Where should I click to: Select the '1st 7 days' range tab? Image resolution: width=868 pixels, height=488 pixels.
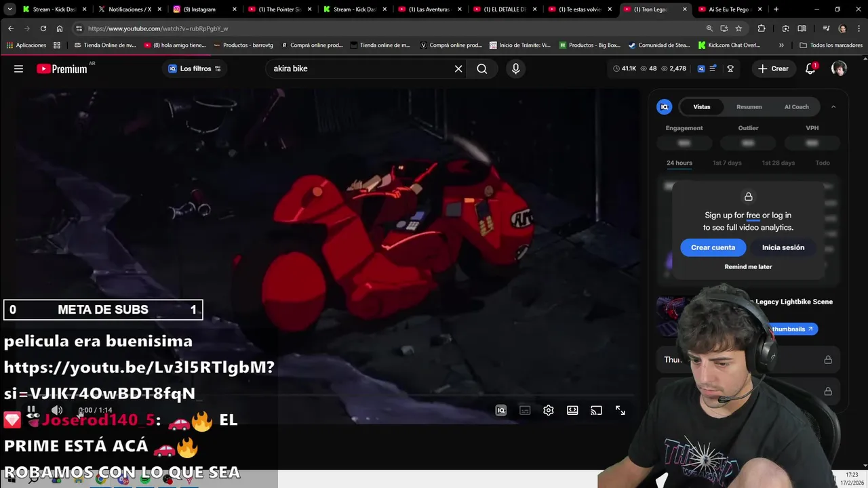click(x=727, y=163)
